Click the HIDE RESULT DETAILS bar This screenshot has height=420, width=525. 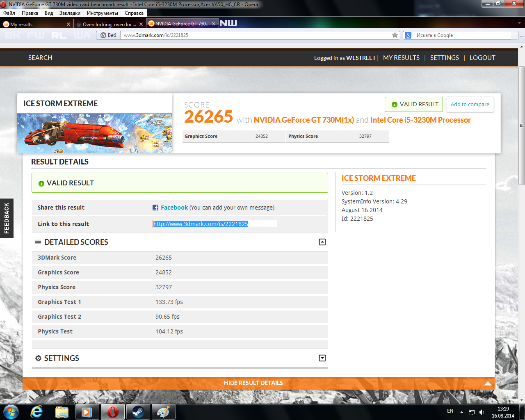click(x=259, y=383)
